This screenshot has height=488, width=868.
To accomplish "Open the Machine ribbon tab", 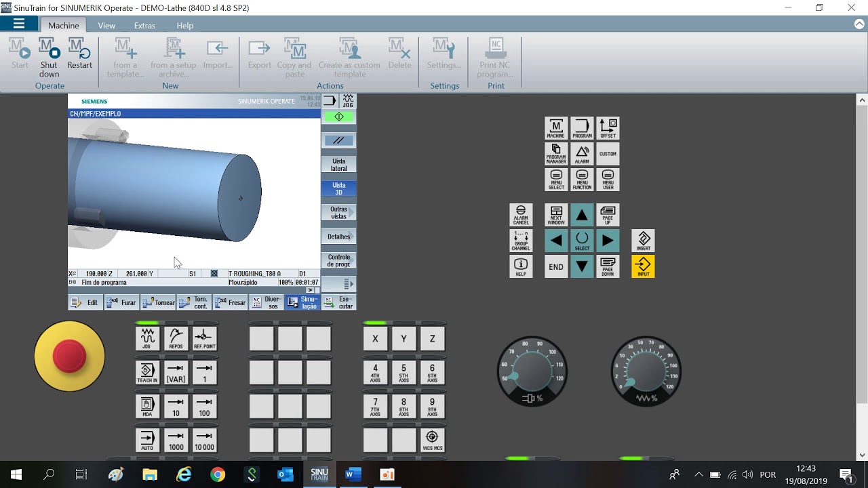I will 64,25.
